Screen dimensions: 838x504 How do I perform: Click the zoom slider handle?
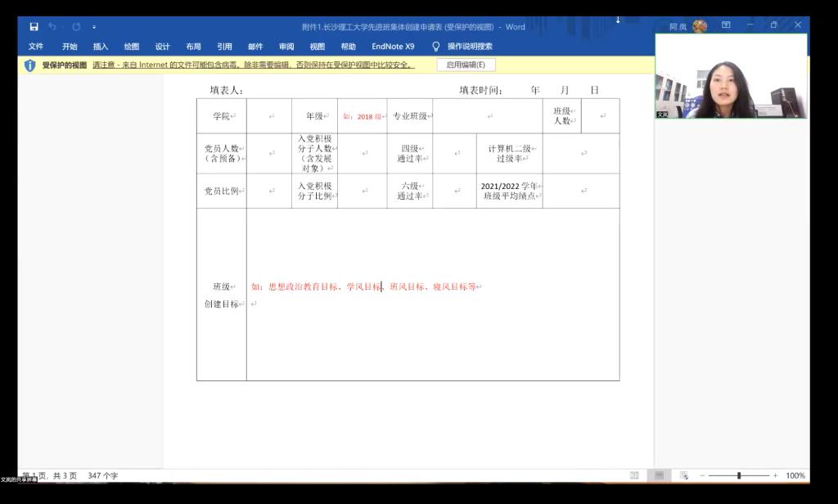click(x=739, y=475)
